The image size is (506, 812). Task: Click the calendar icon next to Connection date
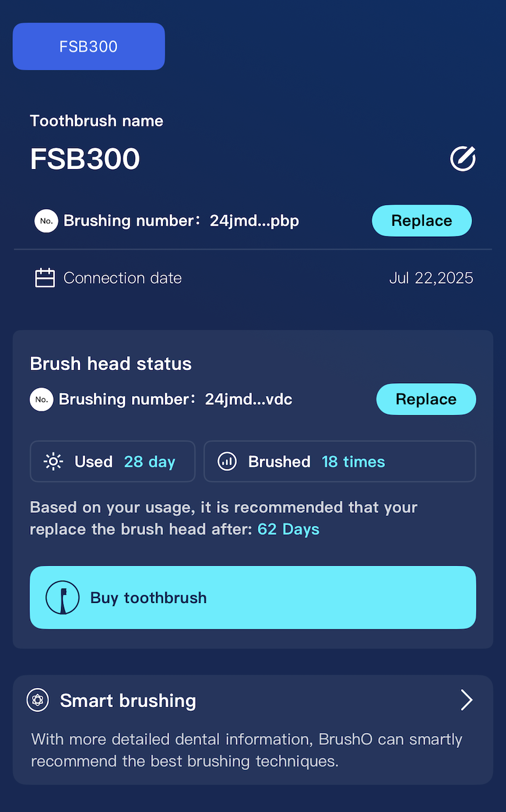click(45, 278)
